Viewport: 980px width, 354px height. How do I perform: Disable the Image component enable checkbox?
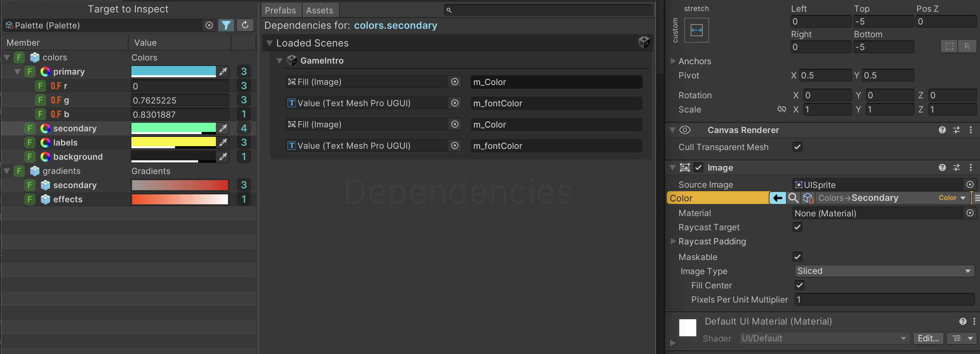pyautogui.click(x=698, y=168)
